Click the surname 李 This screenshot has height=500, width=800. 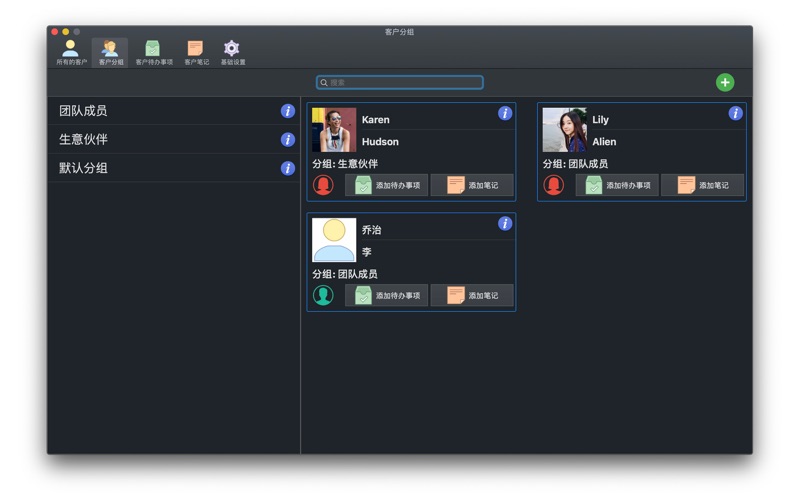(366, 252)
